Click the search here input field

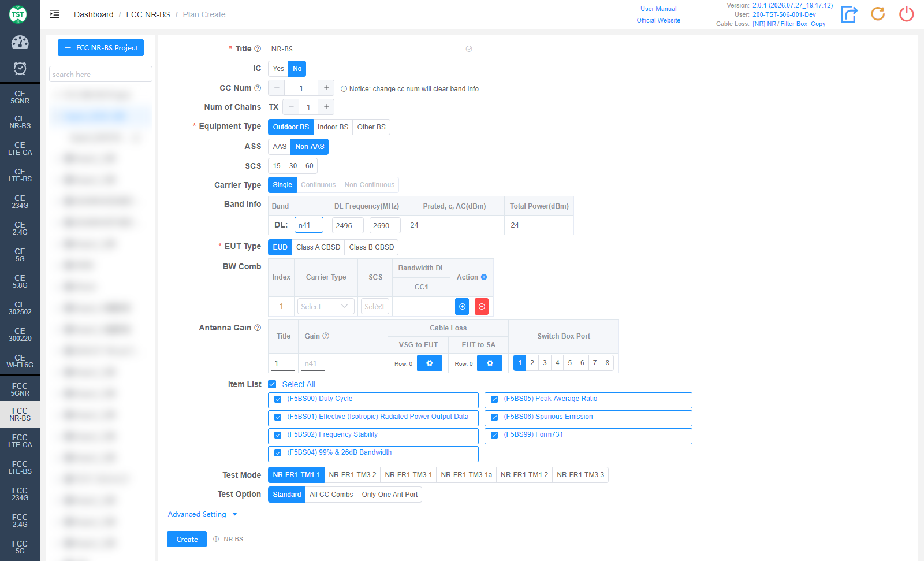pyautogui.click(x=100, y=74)
